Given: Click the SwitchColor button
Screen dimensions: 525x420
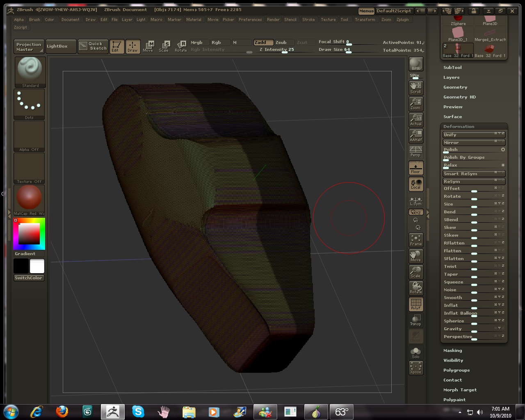Looking at the screenshot, I should (29, 278).
